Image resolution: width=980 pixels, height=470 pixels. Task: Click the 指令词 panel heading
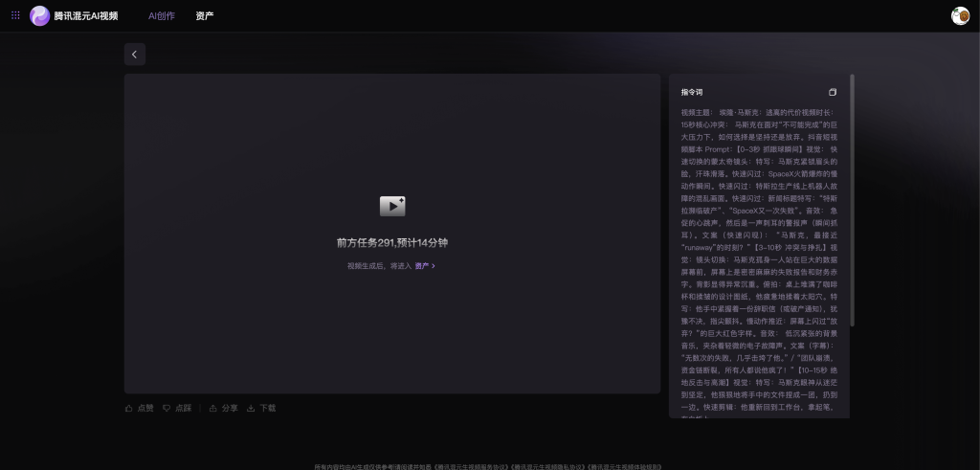tap(692, 92)
